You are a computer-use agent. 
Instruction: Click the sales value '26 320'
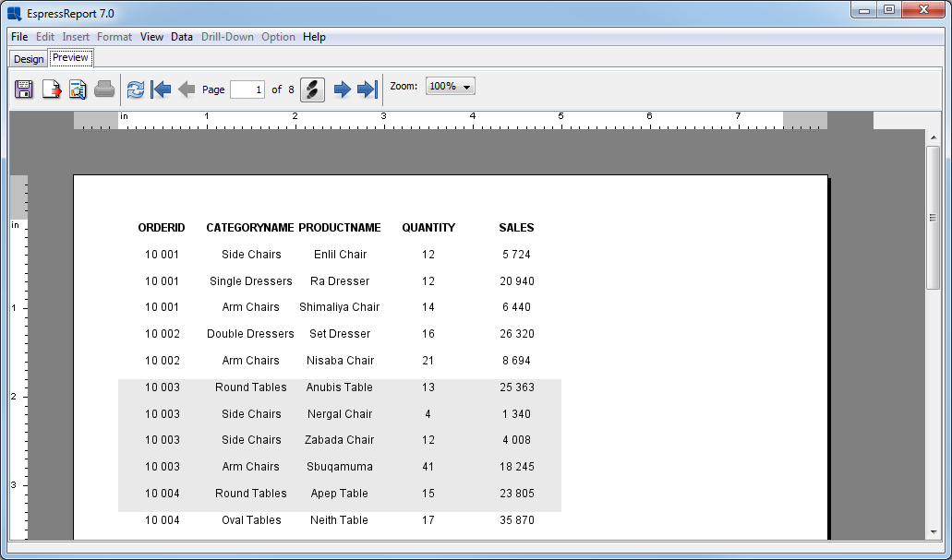(x=517, y=334)
